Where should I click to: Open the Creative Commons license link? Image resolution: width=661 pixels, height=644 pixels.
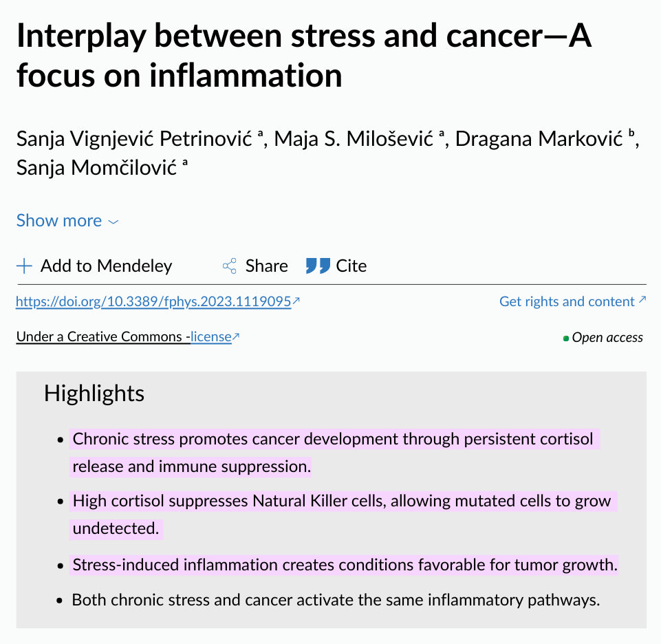coord(210,336)
